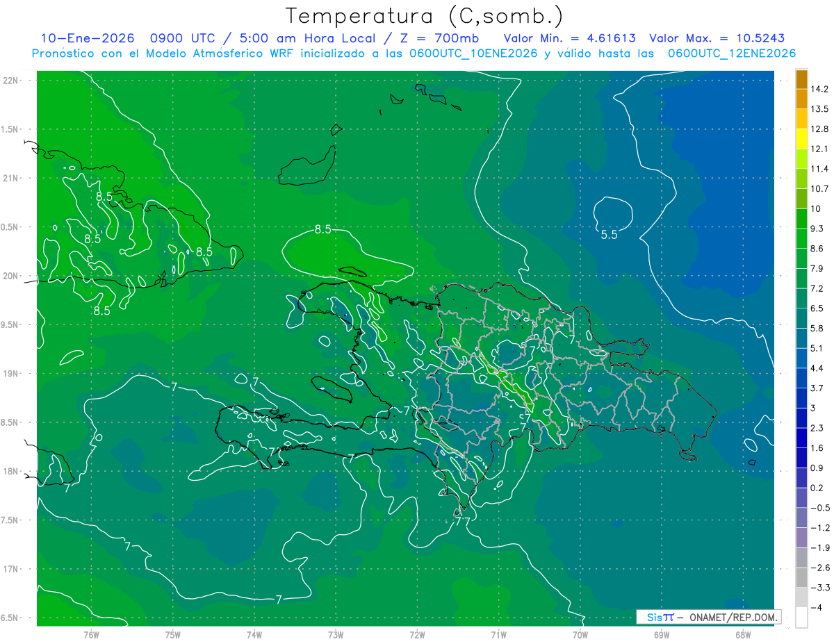Click the dark orange swatch atop the color scale
The image size is (834, 644).
tap(801, 79)
